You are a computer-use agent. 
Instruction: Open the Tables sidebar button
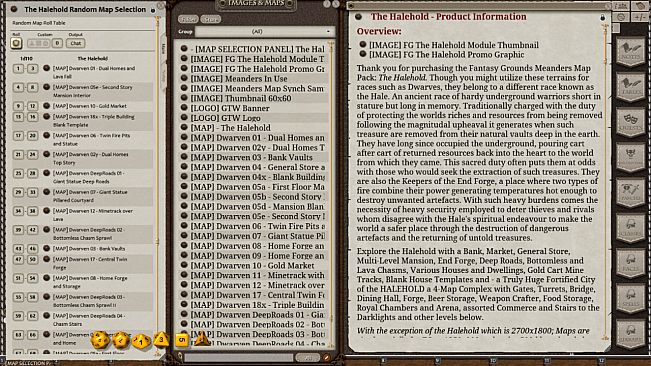click(x=630, y=87)
